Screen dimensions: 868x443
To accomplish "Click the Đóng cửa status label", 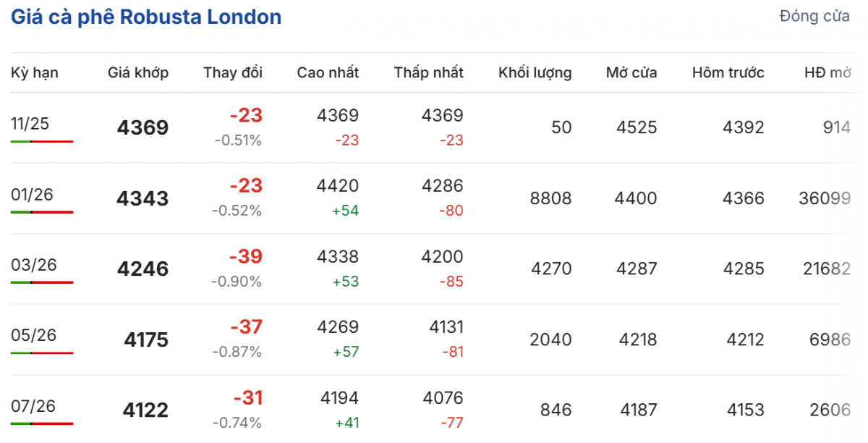I will (x=814, y=17).
